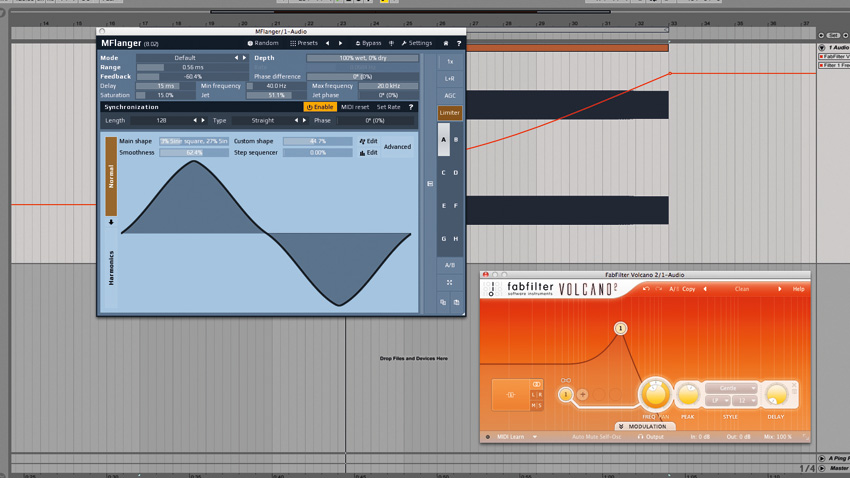Click the filter link chain icon in Volcano
The image size is (850, 478).
coord(565,380)
